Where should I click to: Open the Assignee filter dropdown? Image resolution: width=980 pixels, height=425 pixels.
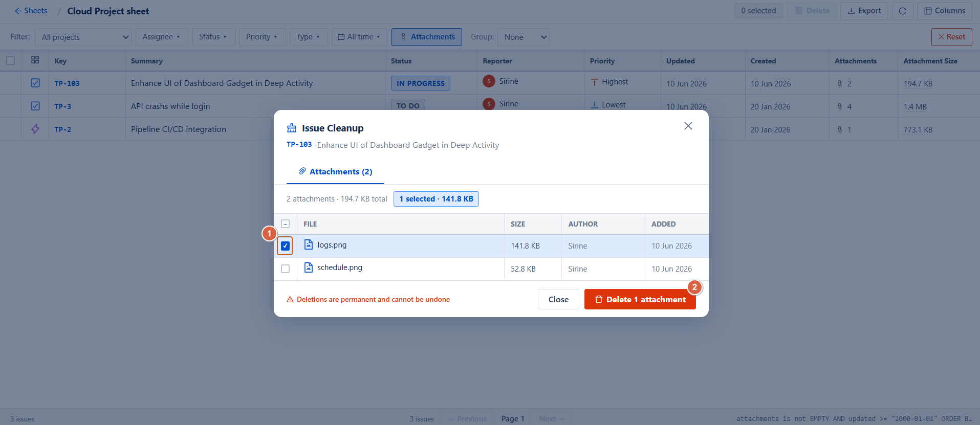[161, 37]
